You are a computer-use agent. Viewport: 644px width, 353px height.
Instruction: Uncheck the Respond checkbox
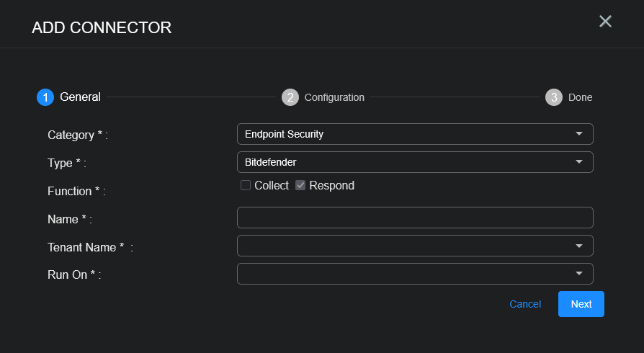pyautogui.click(x=300, y=185)
